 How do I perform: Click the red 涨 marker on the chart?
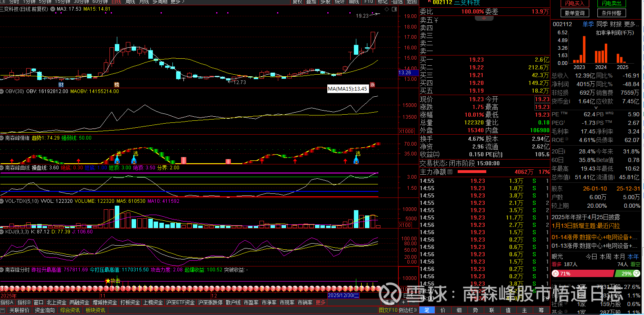372,84
